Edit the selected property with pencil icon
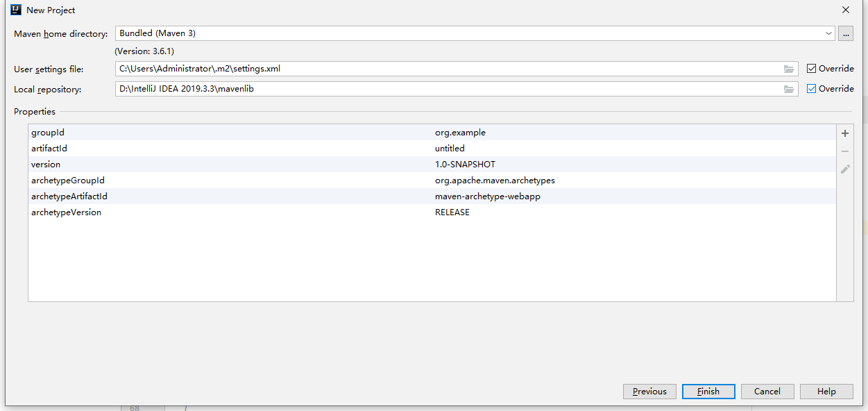 click(x=845, y=169)
